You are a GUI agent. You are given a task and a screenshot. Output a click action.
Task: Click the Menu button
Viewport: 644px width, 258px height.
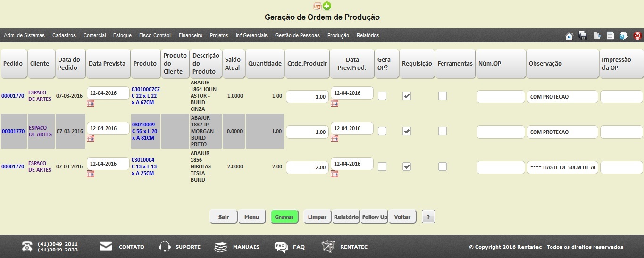click(252, 217)
